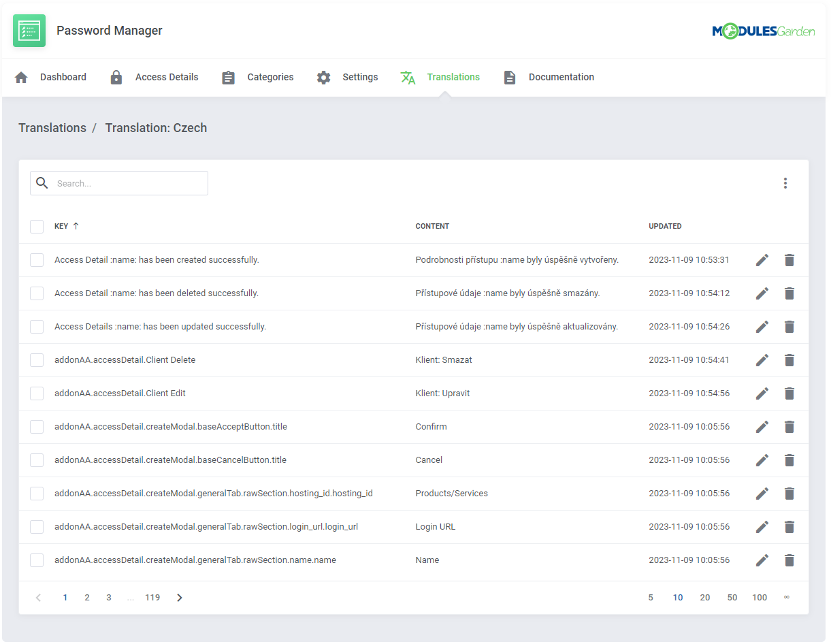Screen dimensions: 831x644
Task: Delete the 'has been deleted successfully' row
Action: pyautogui.click(x=789, y=293)
